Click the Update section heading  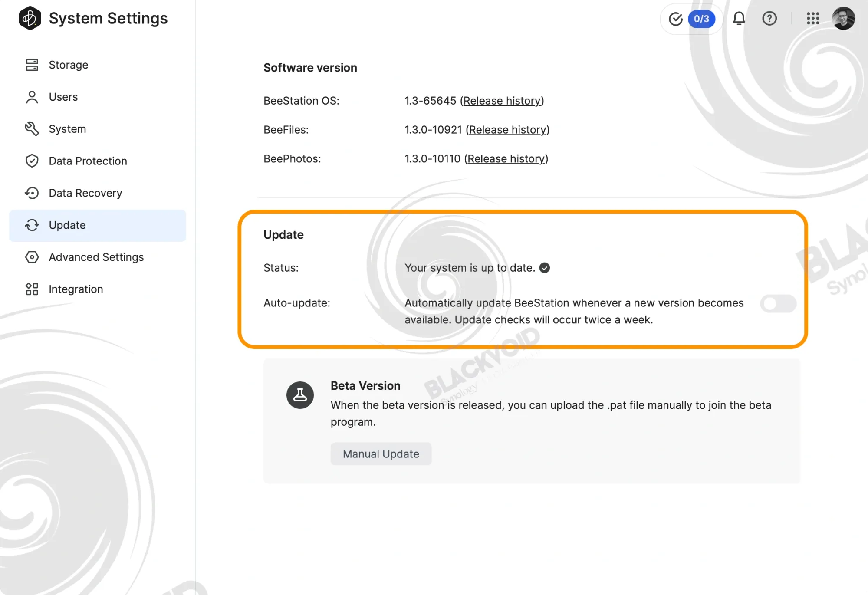283,235
